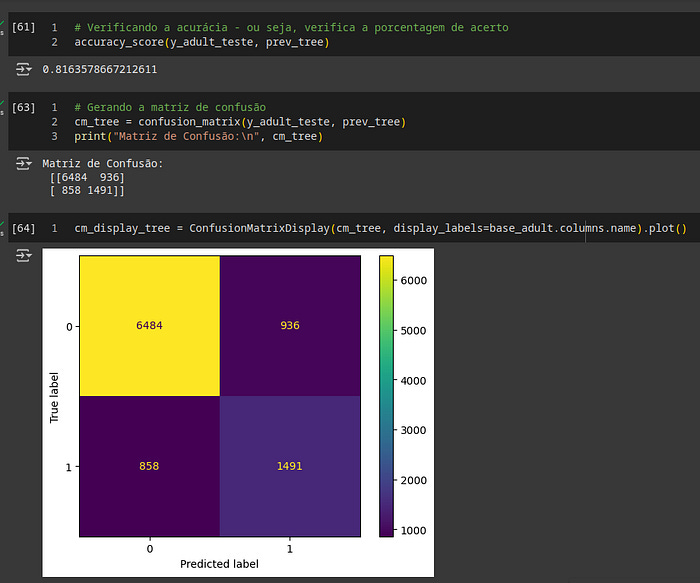The height and width of the screenshot is (583, 700).
Task: Click the colorbar tick label 5000
Action: click(x=413, y=331)
